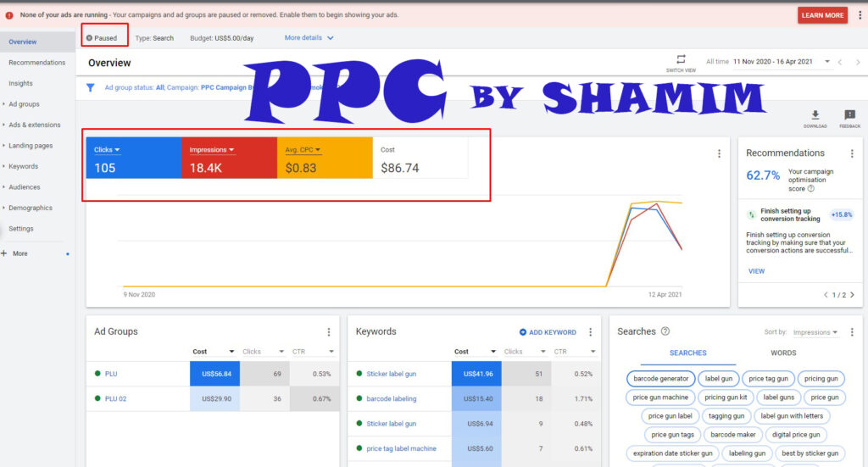This screenshot has width=868, height=467.
Task: Expand More details chevron
Action: pos(331,38)
